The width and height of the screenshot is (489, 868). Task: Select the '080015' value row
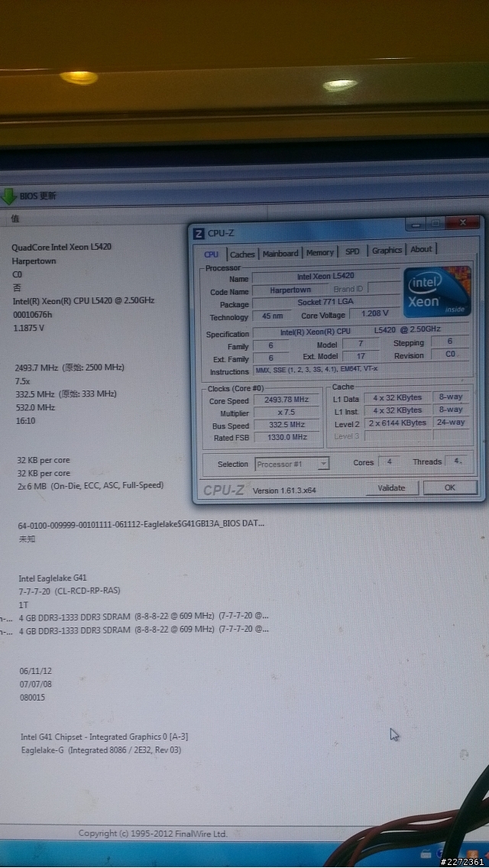pos(32,698)
